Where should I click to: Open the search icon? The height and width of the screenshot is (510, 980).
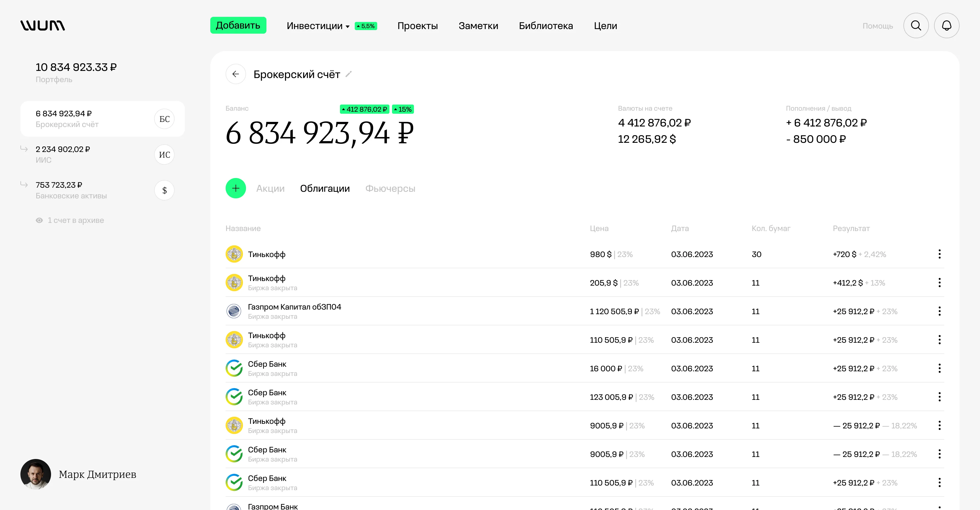coord(916,25)
